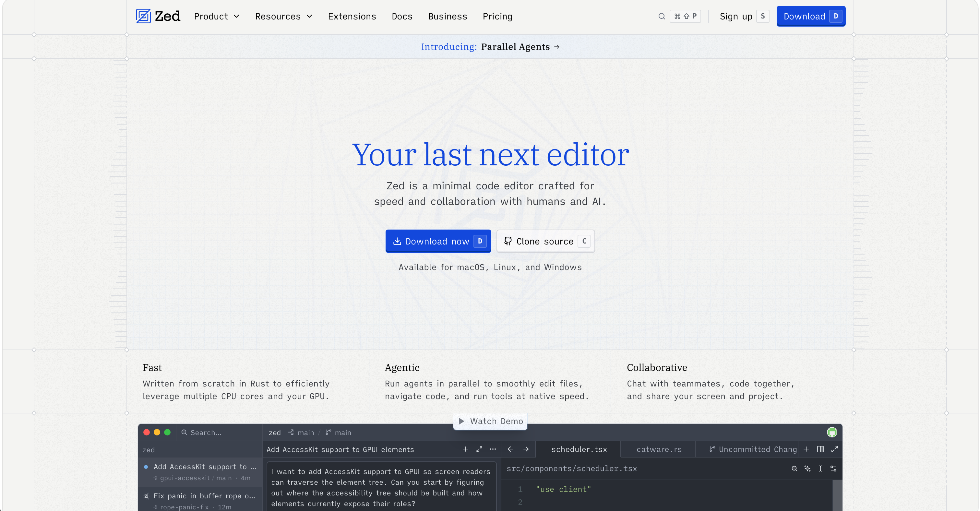980x511 pixels.
Task: Click the Sign up link
Action: click(x=736, y=16)
